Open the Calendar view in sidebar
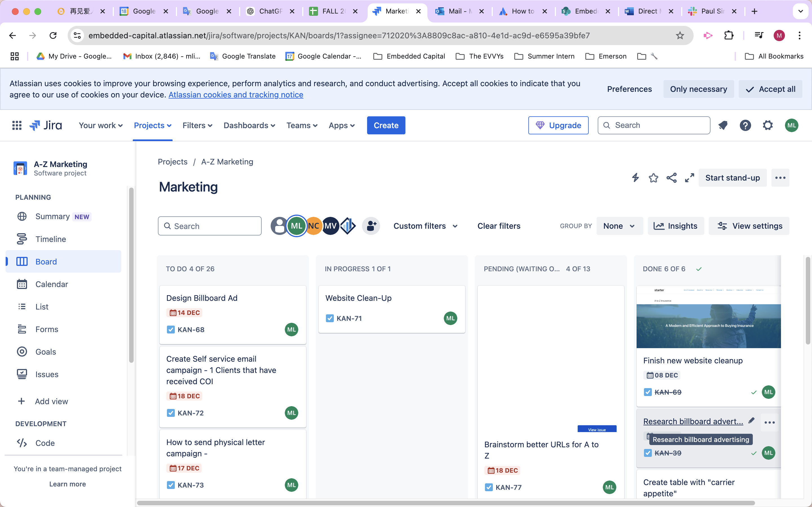The image size is (812, 507). (51, 284)
